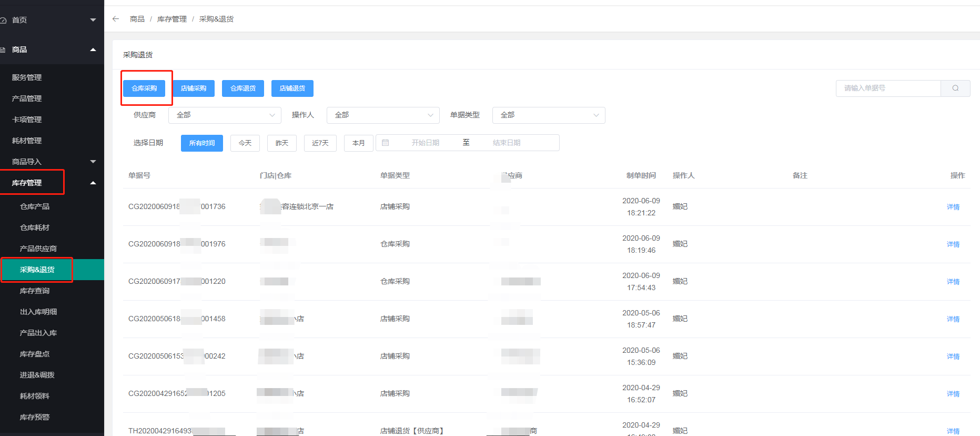Click the back arrow in breadcrumb

116,19
